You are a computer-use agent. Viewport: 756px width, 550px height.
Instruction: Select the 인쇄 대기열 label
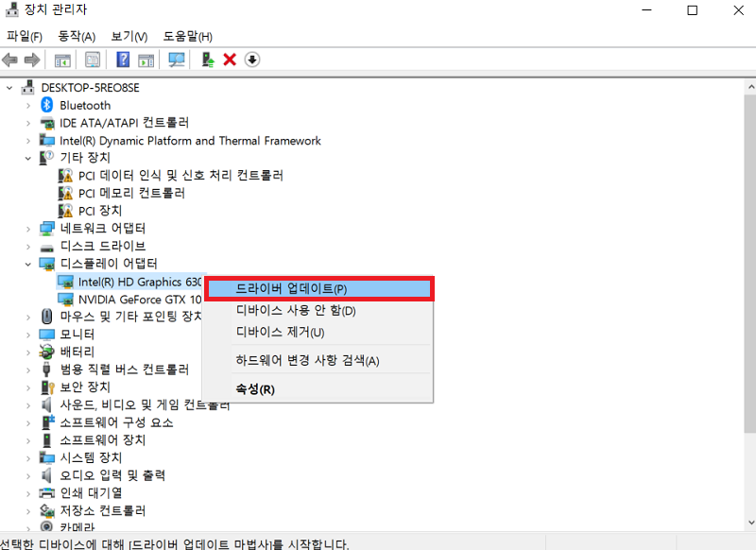click(x=91, y=493)
